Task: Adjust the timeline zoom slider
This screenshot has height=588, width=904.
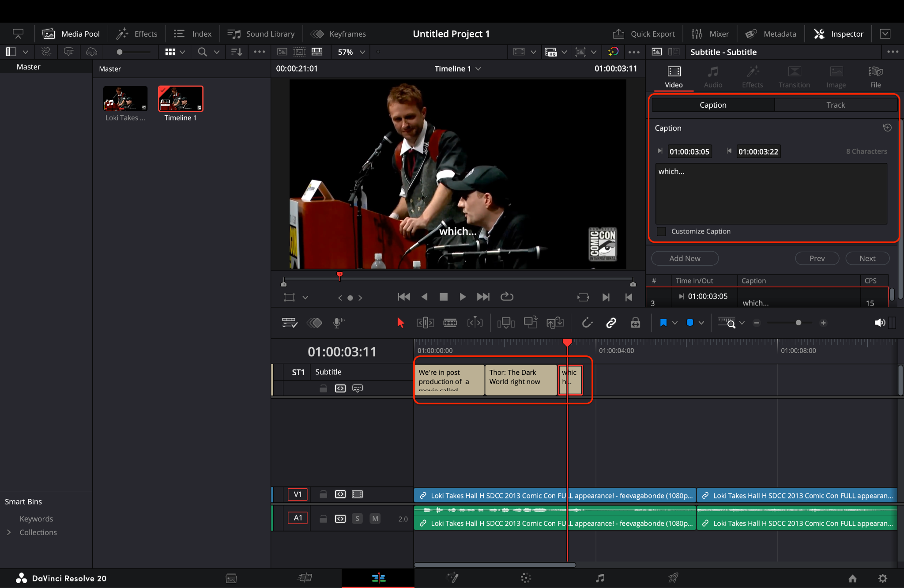Action: pyautogui.click(x=798, y=323)
